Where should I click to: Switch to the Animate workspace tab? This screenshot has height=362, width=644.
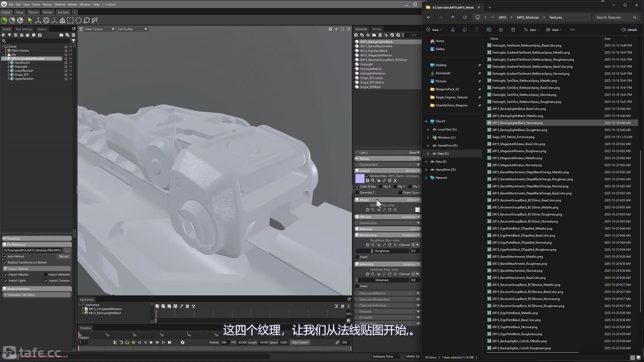click(63, 12)
